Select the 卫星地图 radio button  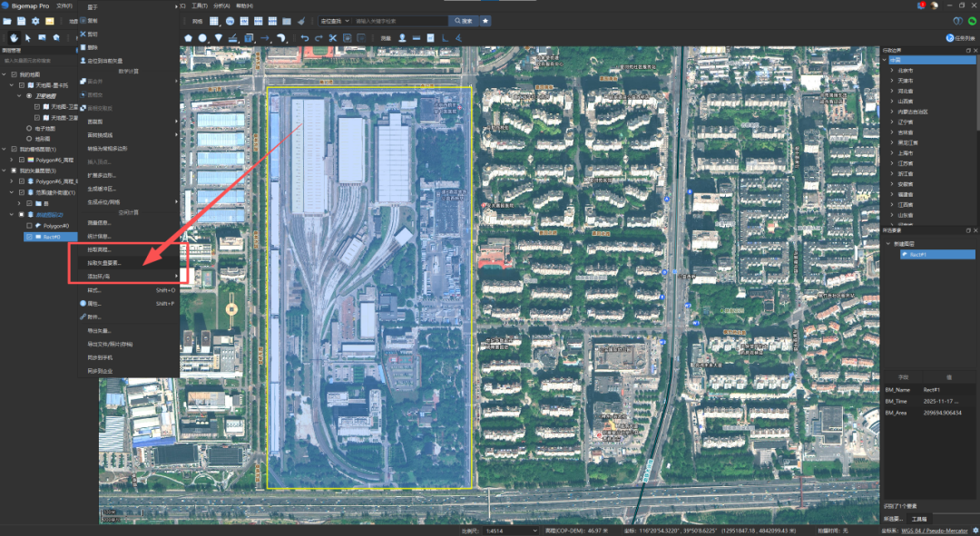point(29,96)
